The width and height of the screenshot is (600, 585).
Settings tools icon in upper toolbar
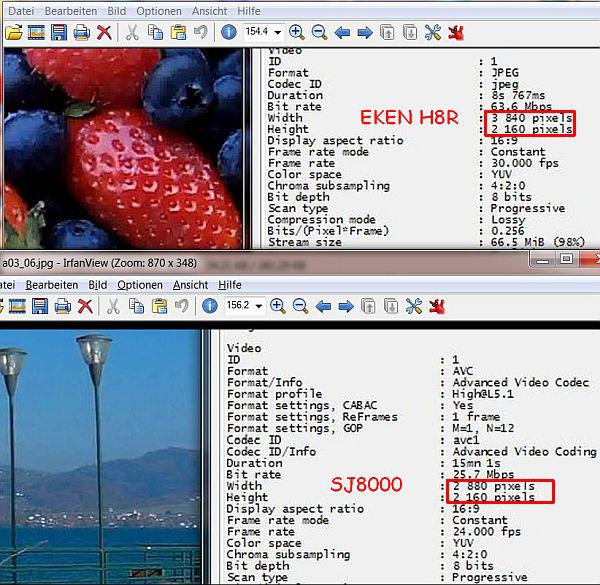[433, 33]
